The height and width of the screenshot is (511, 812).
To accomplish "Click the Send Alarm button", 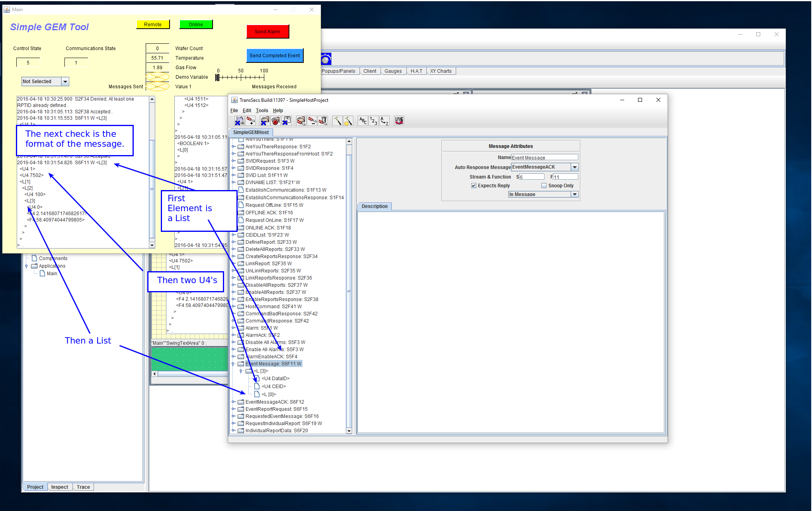I will coord(267,31).
